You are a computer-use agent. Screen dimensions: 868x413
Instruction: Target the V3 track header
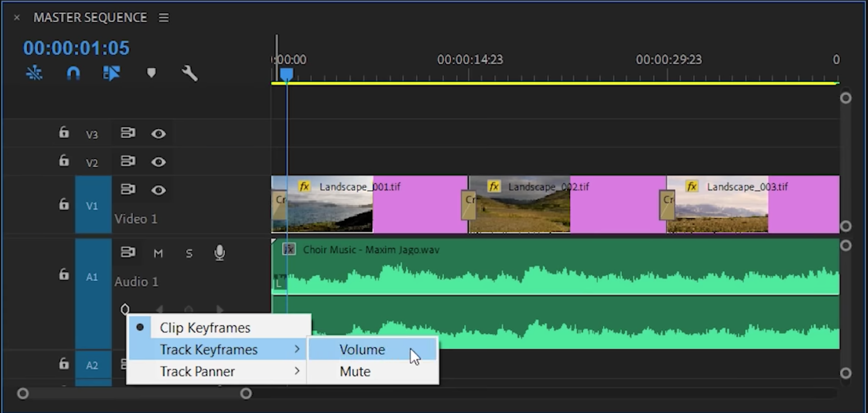[x=92, y=134]
